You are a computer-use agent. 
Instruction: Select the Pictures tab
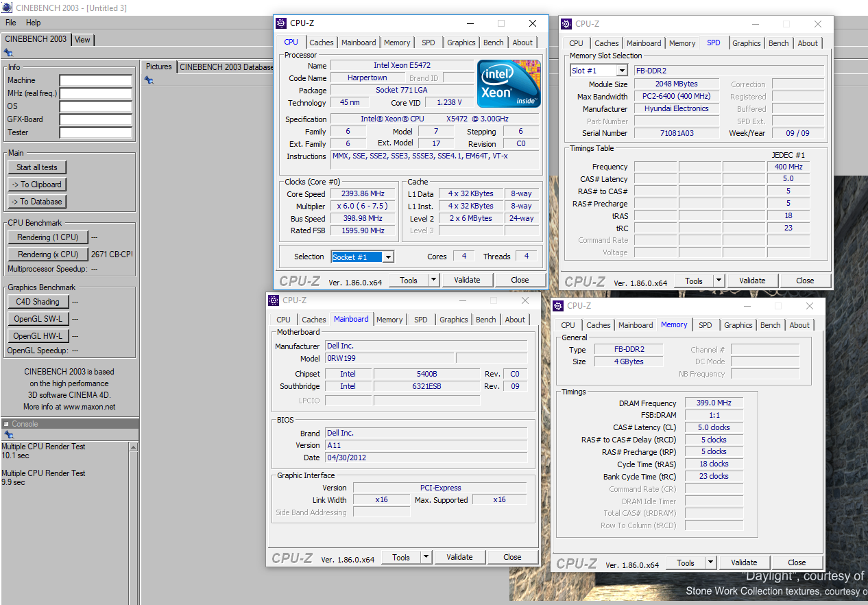coord(159,67)
